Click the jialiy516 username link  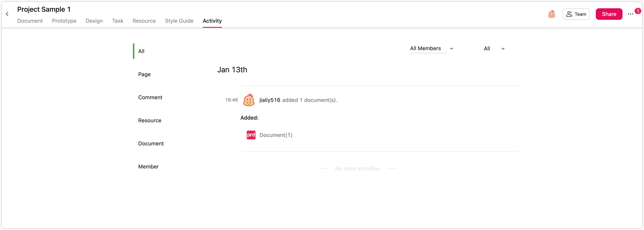click(x=270, y=100)
